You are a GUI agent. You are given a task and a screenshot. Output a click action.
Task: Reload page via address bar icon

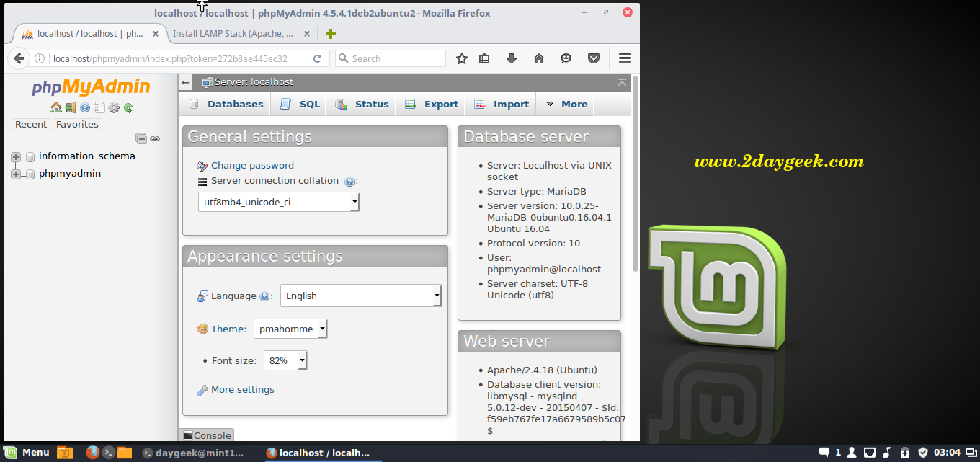[x=318, y=58]
